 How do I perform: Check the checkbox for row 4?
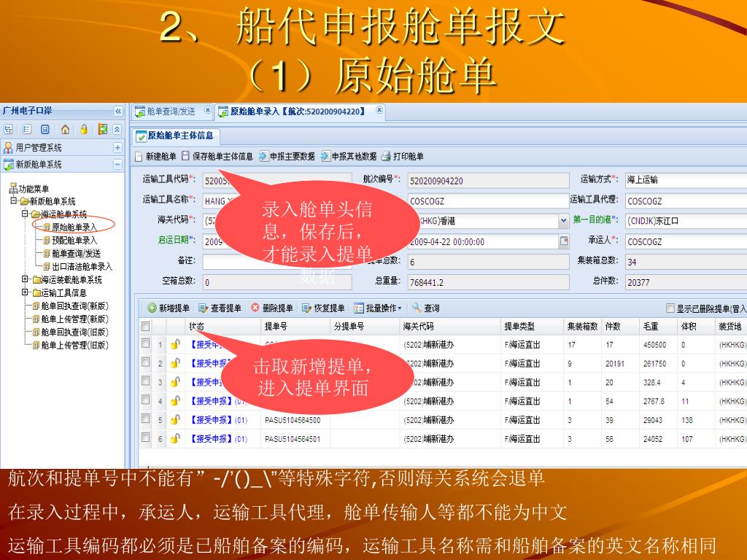point(146,400)
